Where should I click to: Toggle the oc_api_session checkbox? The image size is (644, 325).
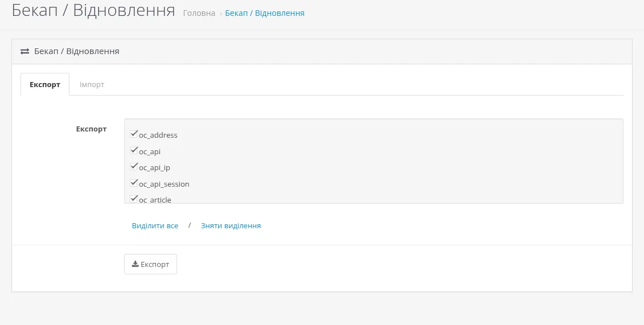click(x=133, y=183)
